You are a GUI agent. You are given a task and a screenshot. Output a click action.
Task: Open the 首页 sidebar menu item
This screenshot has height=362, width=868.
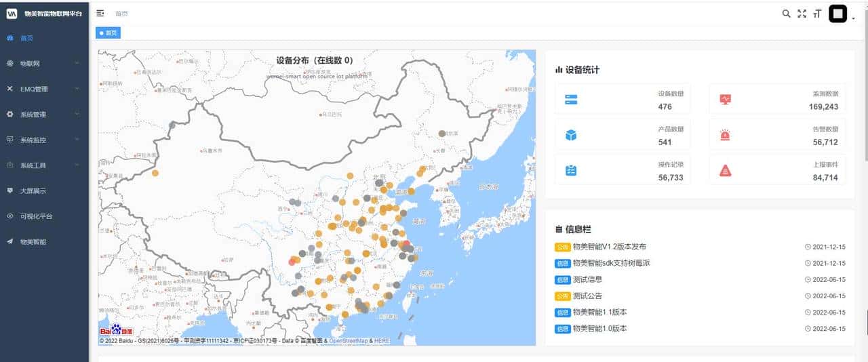(44, 38)
